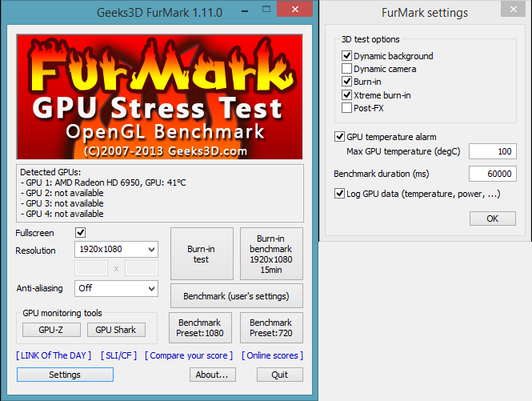Viewport: 532px width, 401px height.
Task: Toggle GPU temperature alarm checkbox
Action: 339,137
